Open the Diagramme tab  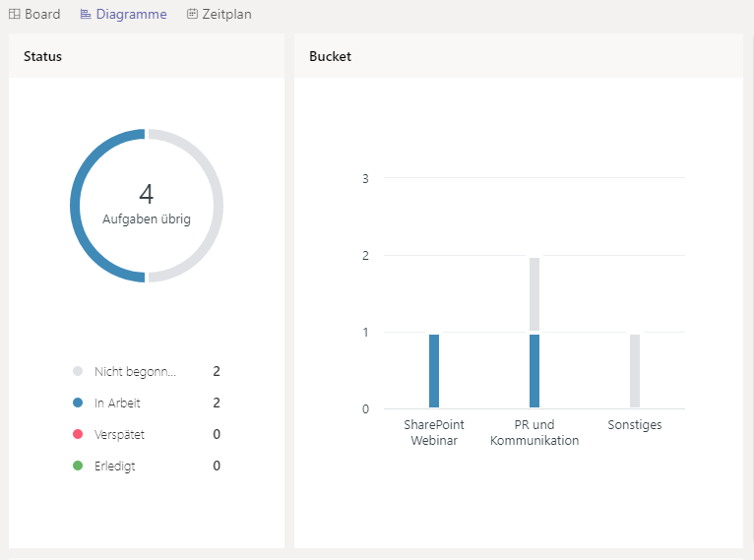[x=124, y=14]
